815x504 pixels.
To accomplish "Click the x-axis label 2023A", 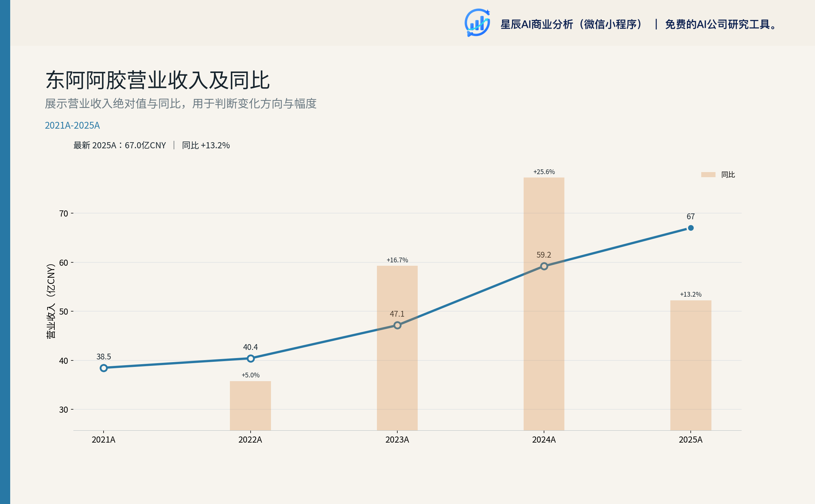I will coord(397,440).
